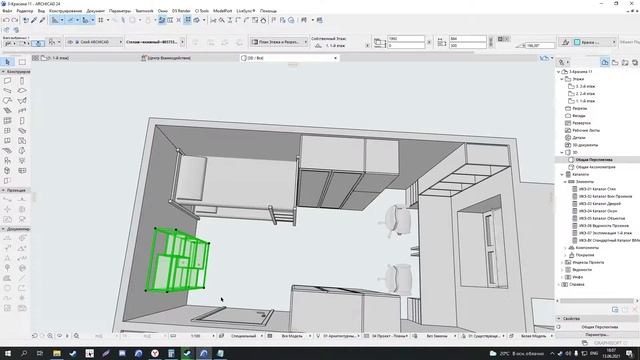Switch to the Центр Взаимодействия tab
The image size is (640, 360).
[166, 58]
